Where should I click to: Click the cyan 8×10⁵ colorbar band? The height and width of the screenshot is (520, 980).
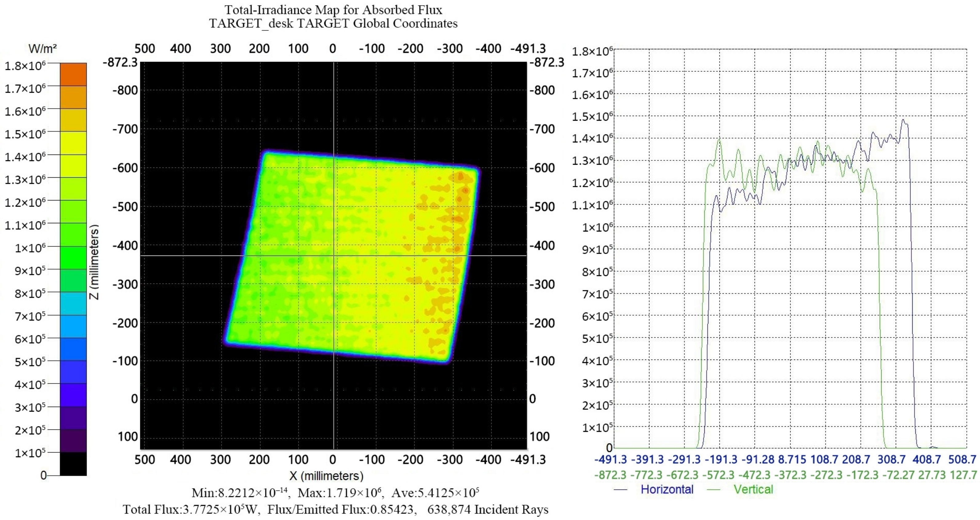(x=73, y=303)
